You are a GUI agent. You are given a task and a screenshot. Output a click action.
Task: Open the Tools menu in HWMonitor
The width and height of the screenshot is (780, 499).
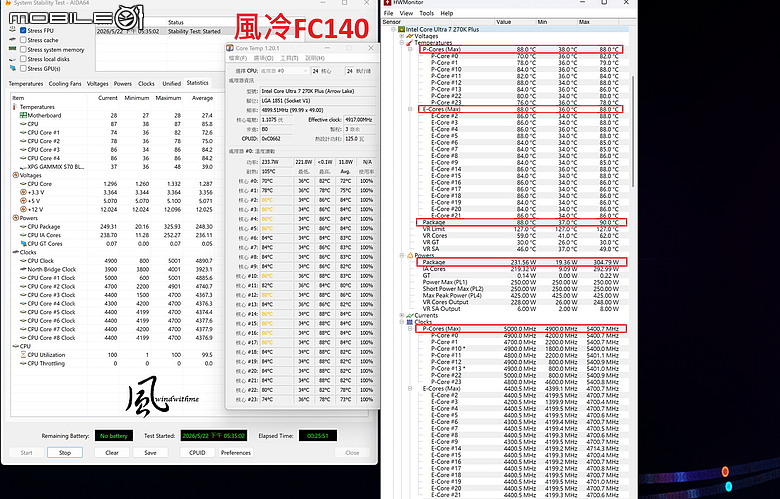[x=426, y=13]
